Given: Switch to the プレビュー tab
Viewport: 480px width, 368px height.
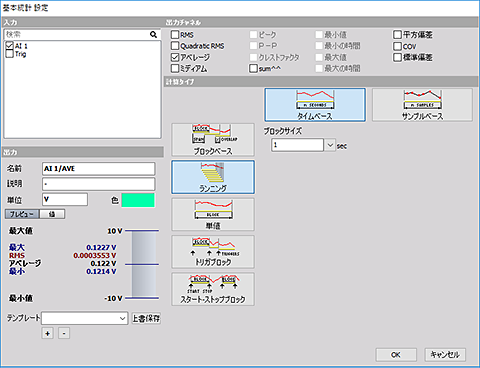Looking at the screenshot, I should coord(22,214).
